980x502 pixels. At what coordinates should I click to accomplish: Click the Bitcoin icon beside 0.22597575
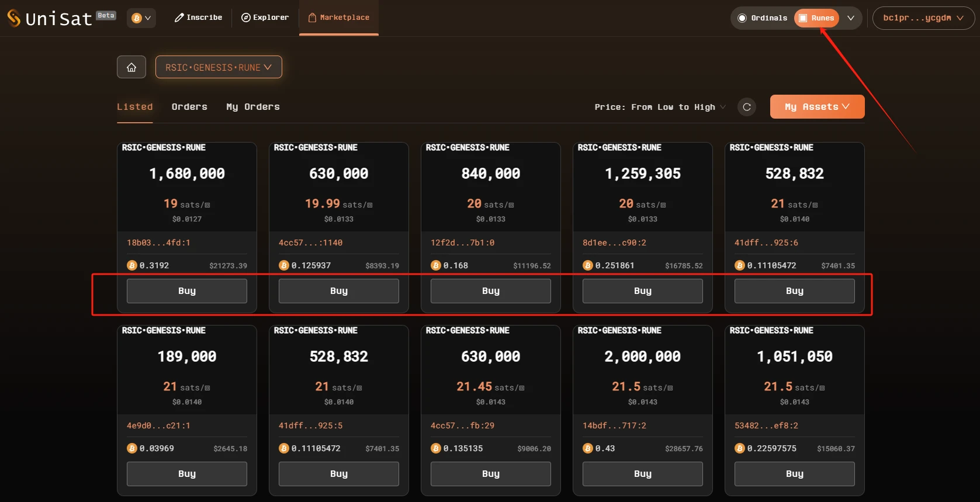[x=740, y=448]
